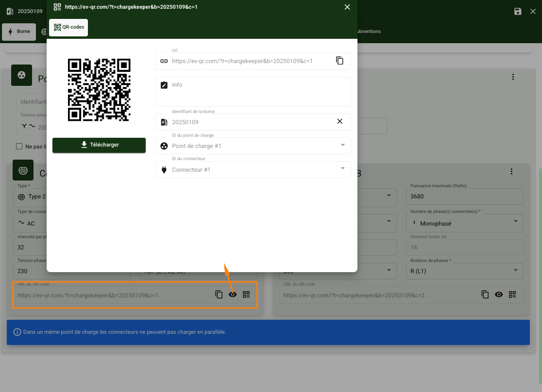Clear the Identifiant de la borne field

click(339, 121)
